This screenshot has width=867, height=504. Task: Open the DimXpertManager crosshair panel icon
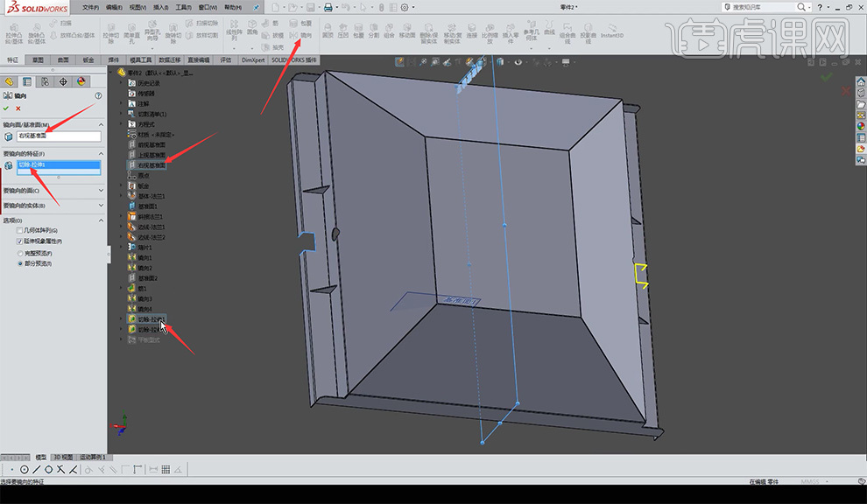pyautogui.click(x=63, y=81)
